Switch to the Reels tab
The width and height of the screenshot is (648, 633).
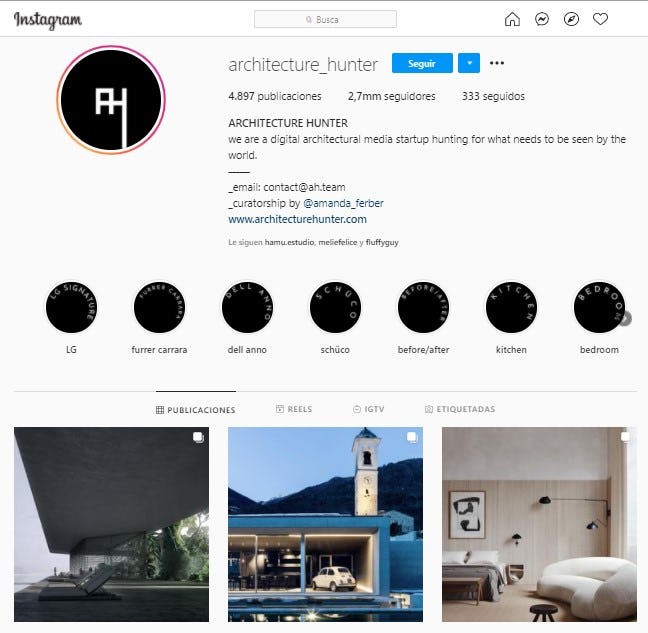[294, 409]
